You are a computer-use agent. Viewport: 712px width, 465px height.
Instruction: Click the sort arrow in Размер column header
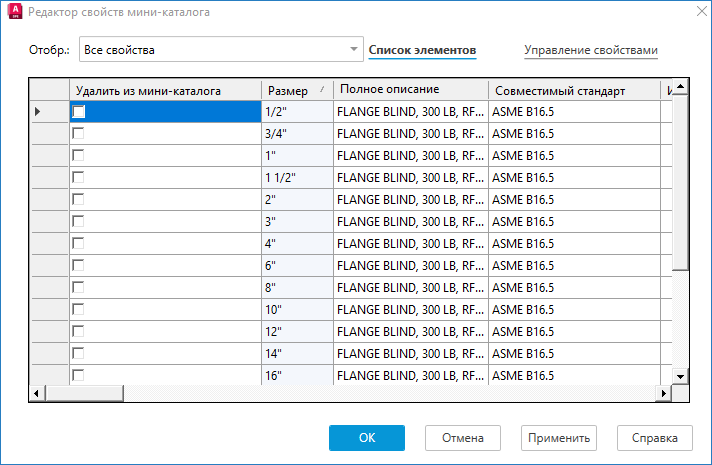(322, 89)
